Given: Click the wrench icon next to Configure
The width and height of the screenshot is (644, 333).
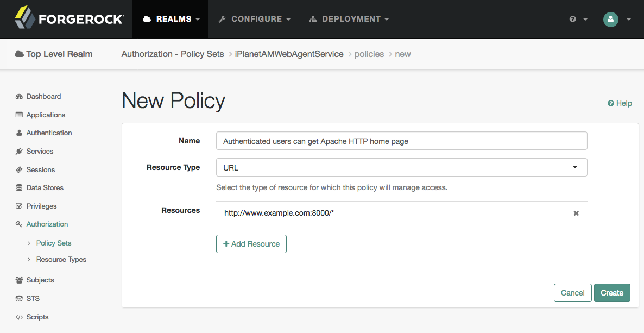Looking at the screenshot, I should click(222, 19).
